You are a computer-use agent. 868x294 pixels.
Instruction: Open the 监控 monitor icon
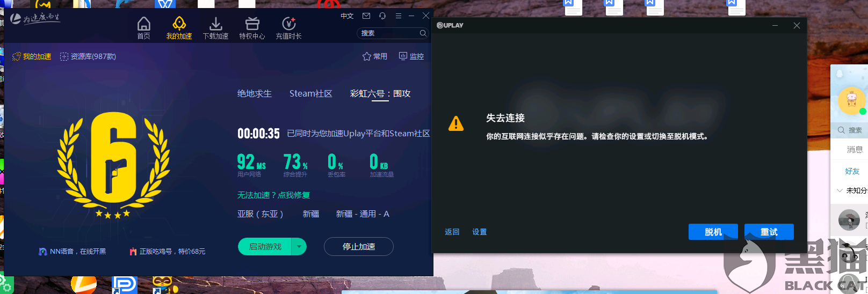403,56
